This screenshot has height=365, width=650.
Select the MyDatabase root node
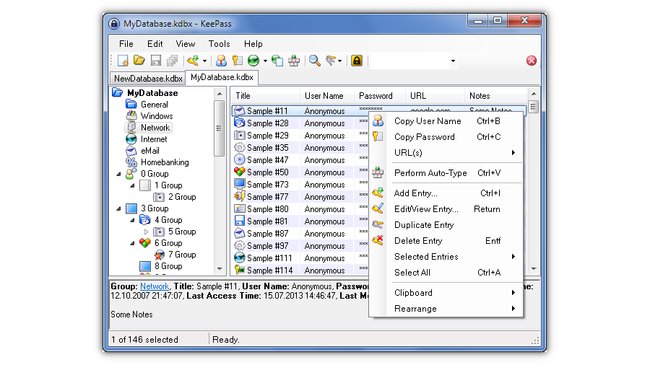point(152,93)
